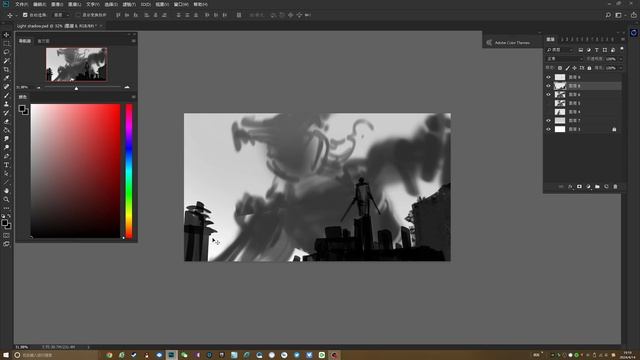
Task: Select the Hand tool
Action: click(6, 191)
